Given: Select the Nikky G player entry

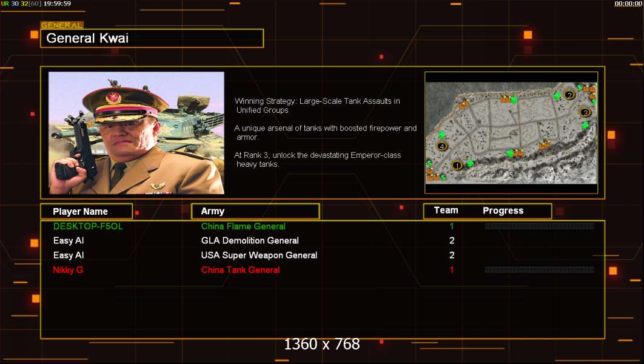Looking at the screenshot, I should click(x=68, y=270).
